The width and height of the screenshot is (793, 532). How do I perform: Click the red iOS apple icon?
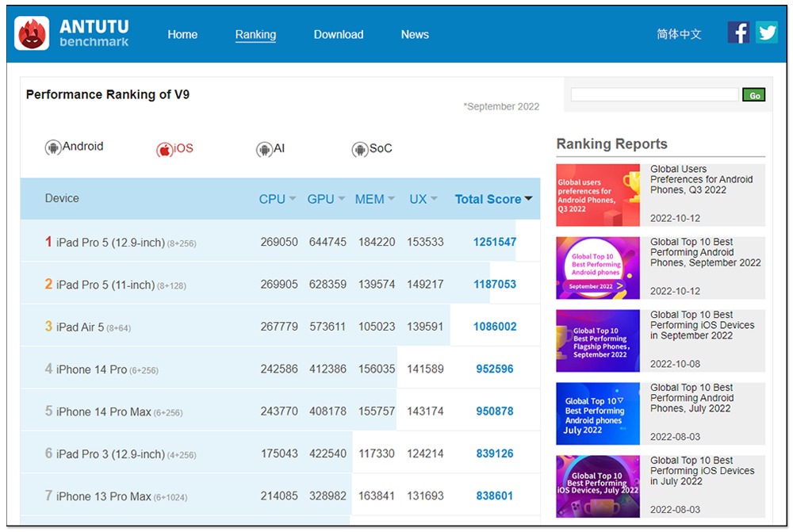pyautogui.click(x=164, y=150)
